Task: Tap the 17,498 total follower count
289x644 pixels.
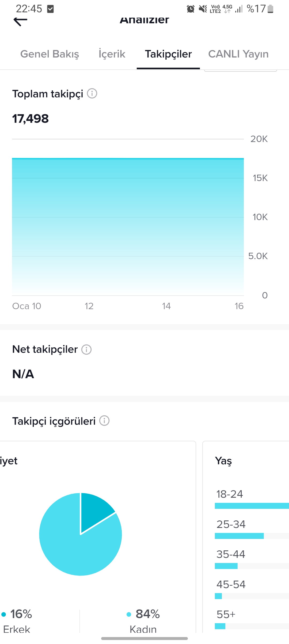Action: 31,119
